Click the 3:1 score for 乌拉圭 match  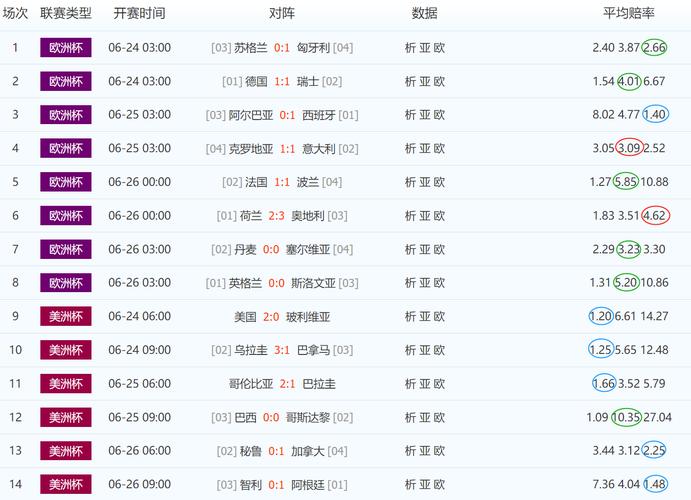coord(282,350)
